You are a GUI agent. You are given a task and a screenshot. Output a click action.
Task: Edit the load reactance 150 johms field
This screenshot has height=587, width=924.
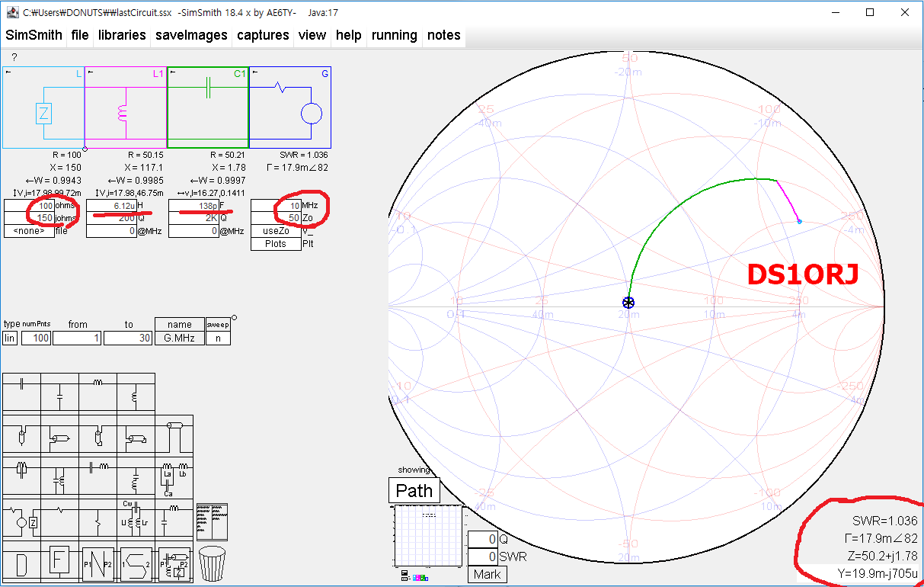29,219
